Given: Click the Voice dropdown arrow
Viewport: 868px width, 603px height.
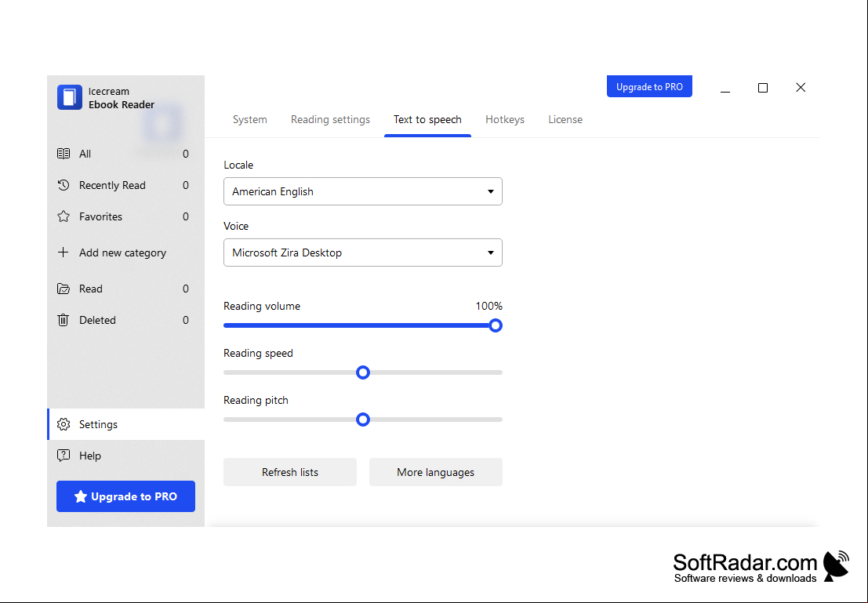Looking at the screenshot, I should click(x=491, y=252).
